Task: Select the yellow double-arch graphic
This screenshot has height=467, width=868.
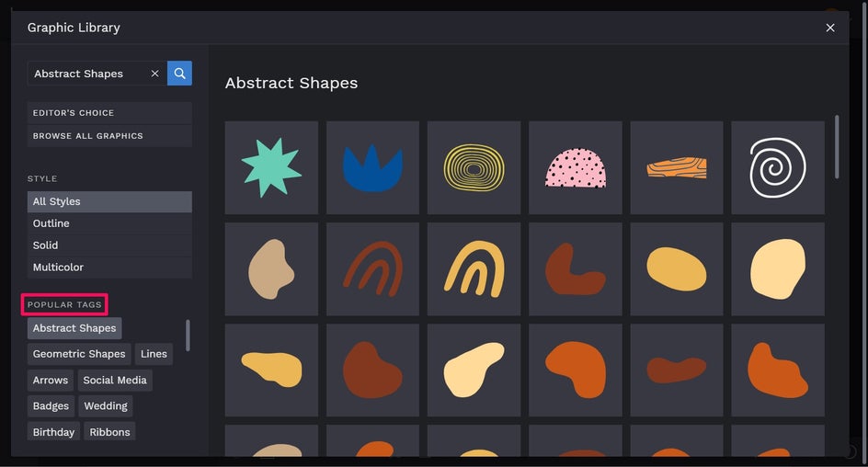Action: [474, 269]
